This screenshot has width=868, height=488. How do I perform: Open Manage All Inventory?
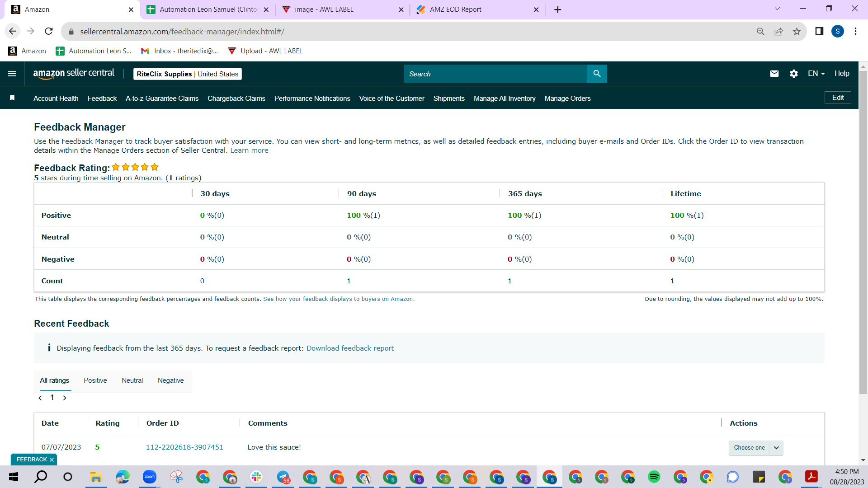coord(505,98)
